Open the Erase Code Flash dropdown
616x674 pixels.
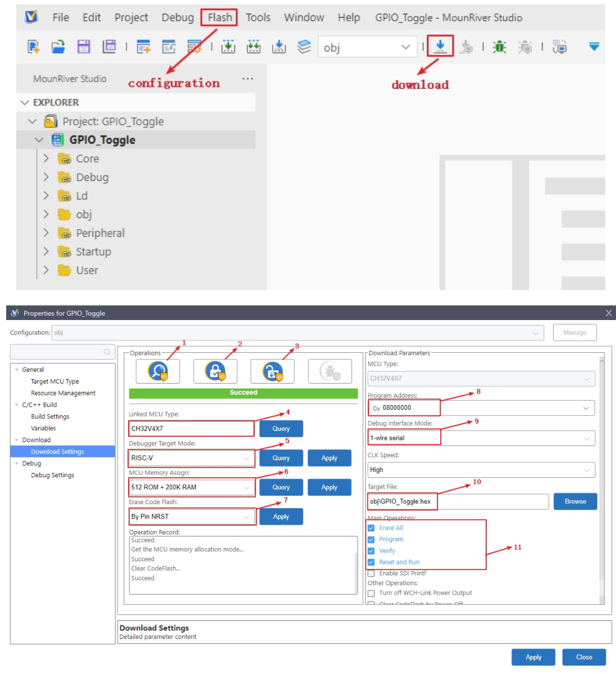[x=192, y=516]
